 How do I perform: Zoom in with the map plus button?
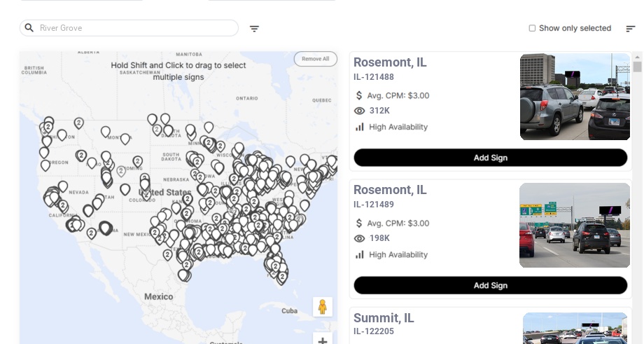(x=323, y=340)
